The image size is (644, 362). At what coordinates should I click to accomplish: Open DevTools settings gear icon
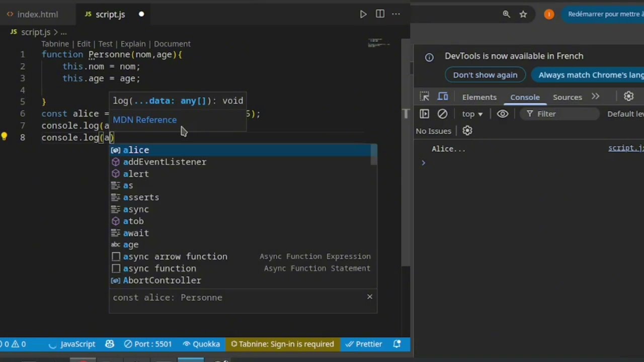pos(628,97)
